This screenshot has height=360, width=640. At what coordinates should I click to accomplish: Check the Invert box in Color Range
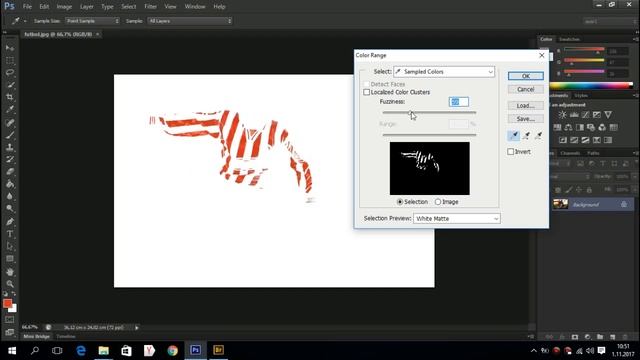click(x=511, y=151)
